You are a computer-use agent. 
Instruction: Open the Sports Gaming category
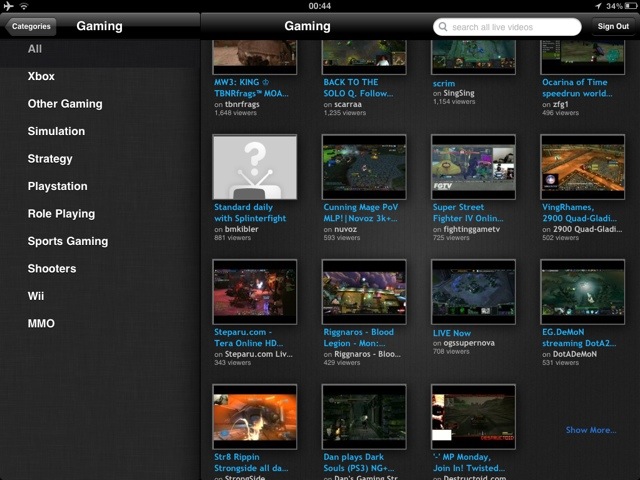[100, 241]
